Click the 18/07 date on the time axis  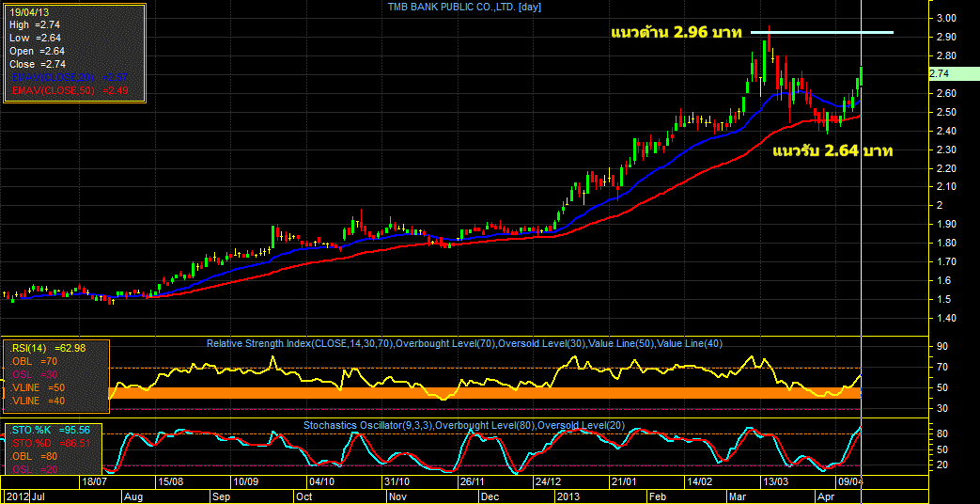(94, 482)
